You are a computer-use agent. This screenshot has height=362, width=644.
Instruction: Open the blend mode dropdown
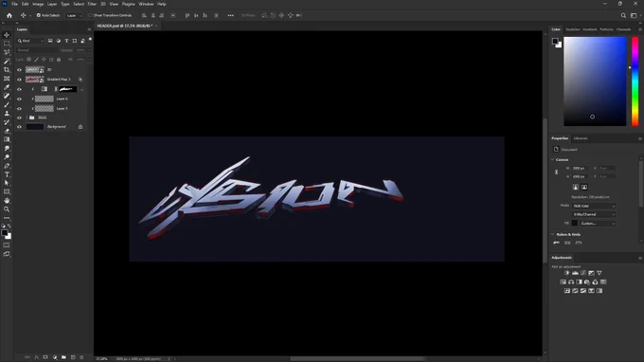click(36, 50)
